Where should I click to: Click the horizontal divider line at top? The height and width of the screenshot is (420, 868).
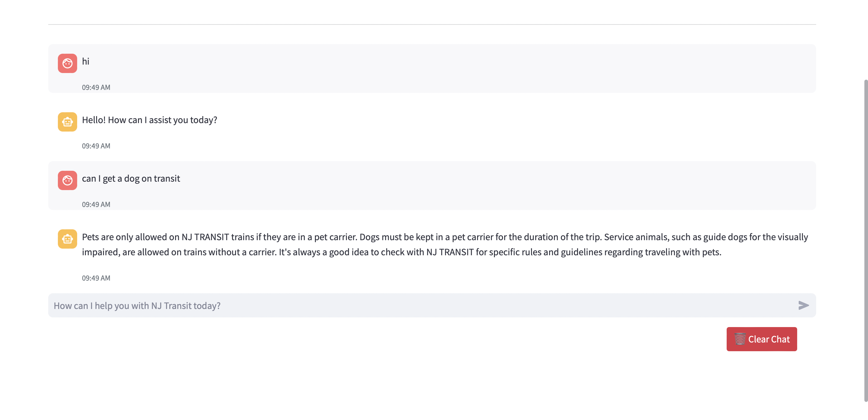432,24
